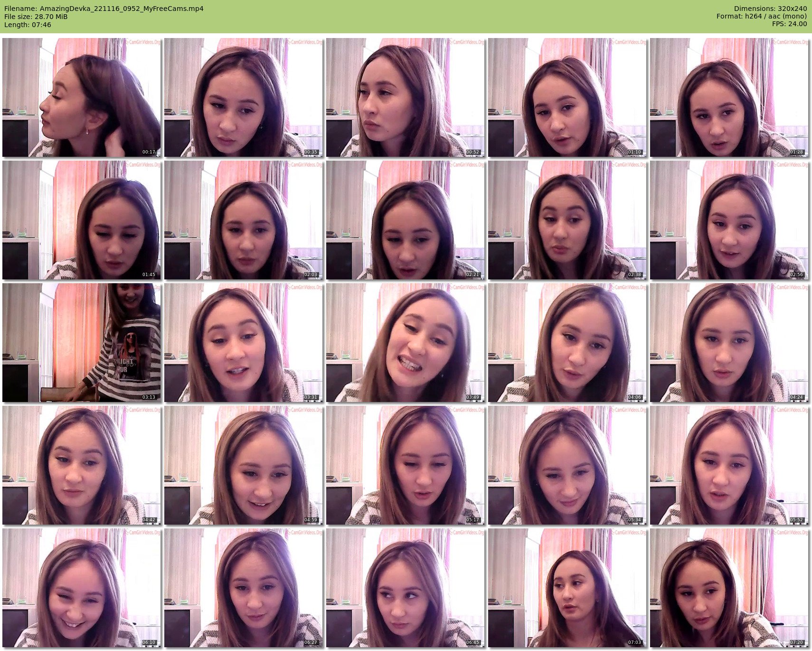This screenshot has height=651, width=812.
Task: Open the last thumbnail at 07:20
Action: [729, 588]
